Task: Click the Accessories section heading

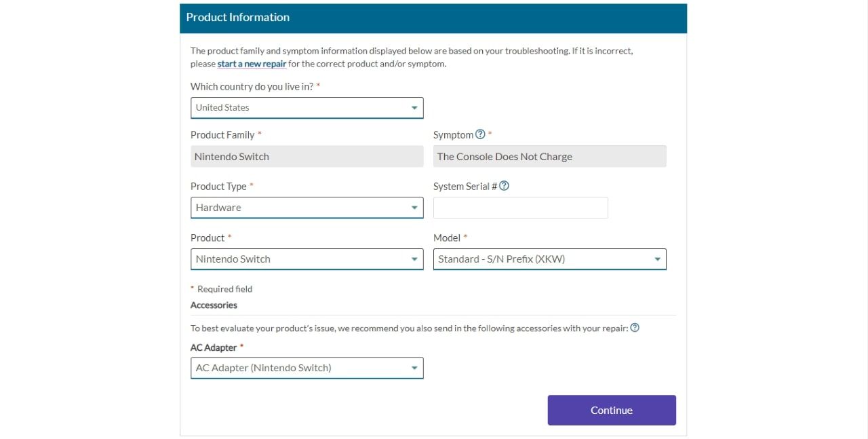Action: pos(214,305)
